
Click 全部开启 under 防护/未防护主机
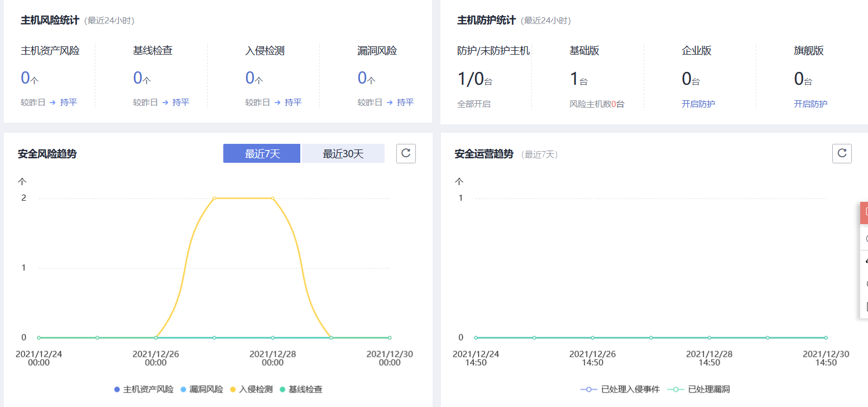pos(474,104)
